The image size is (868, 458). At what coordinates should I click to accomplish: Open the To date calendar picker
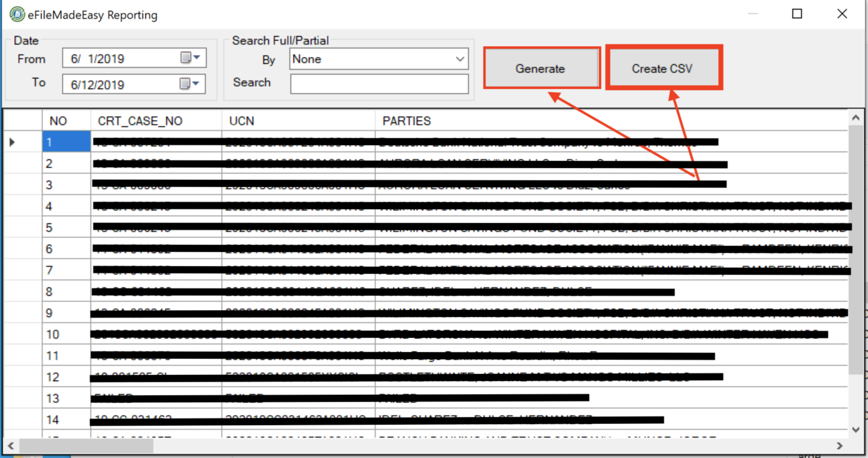pyautogui.click(x=190, y=84)
